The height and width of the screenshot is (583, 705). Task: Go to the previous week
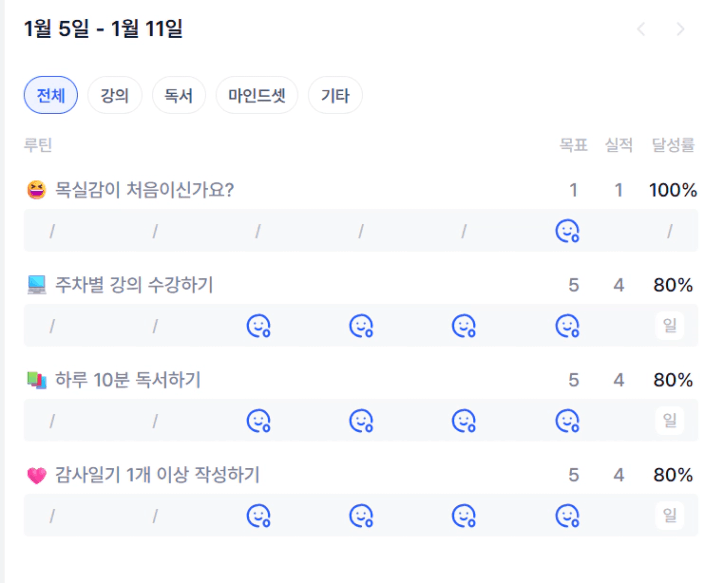(642, 30)
